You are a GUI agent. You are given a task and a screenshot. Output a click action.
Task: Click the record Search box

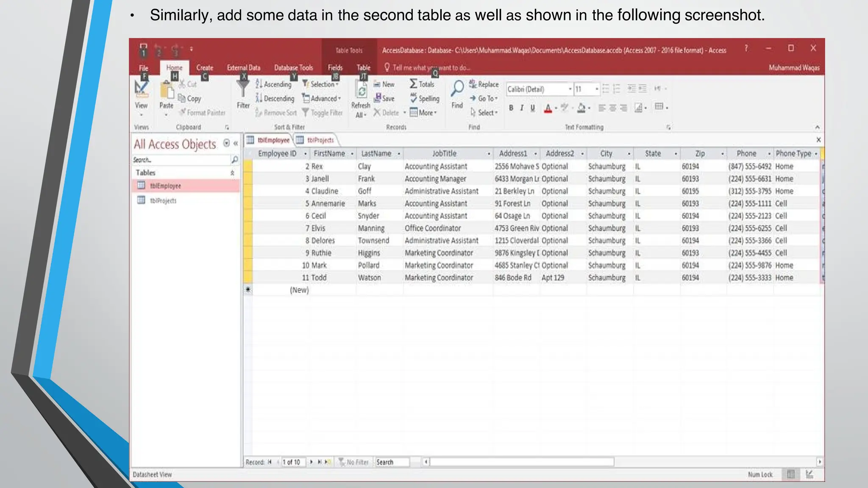392,462
